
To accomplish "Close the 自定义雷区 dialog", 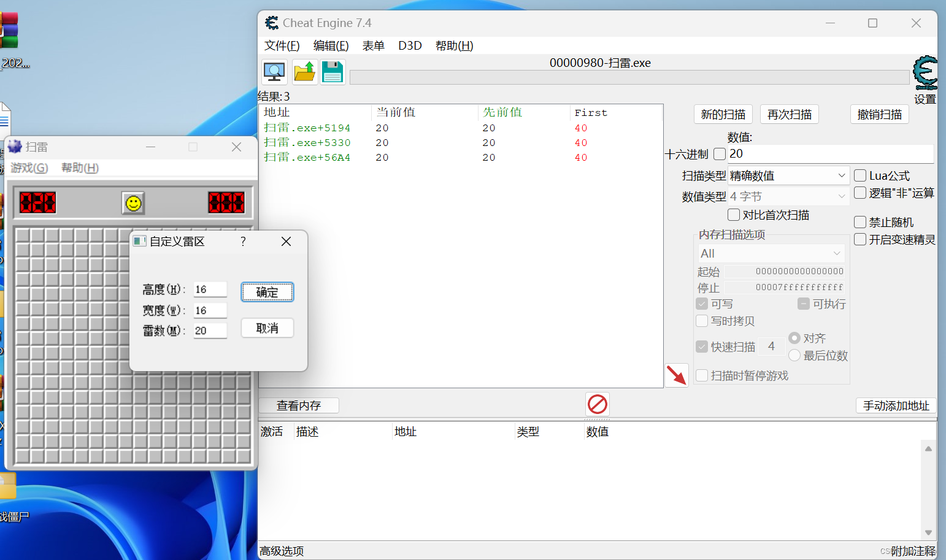I will click(x=286, y=242).
